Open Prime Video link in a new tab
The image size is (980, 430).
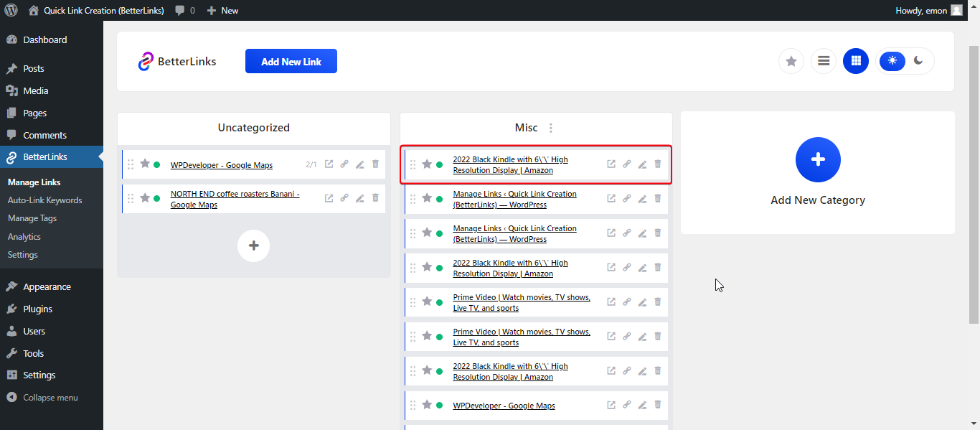coord(611,302)
